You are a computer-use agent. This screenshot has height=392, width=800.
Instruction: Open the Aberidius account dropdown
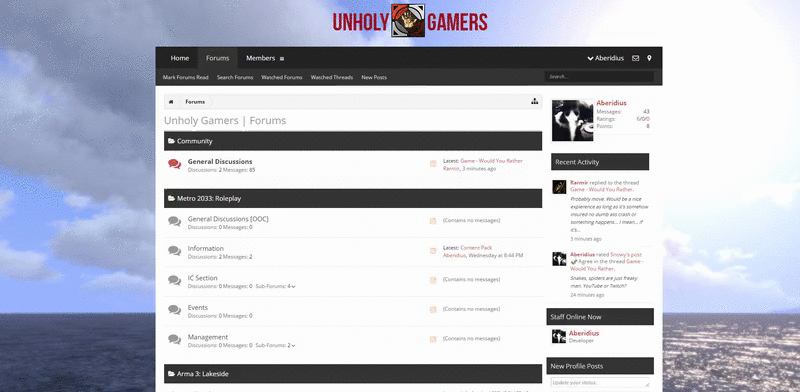(x=606, y=58)
